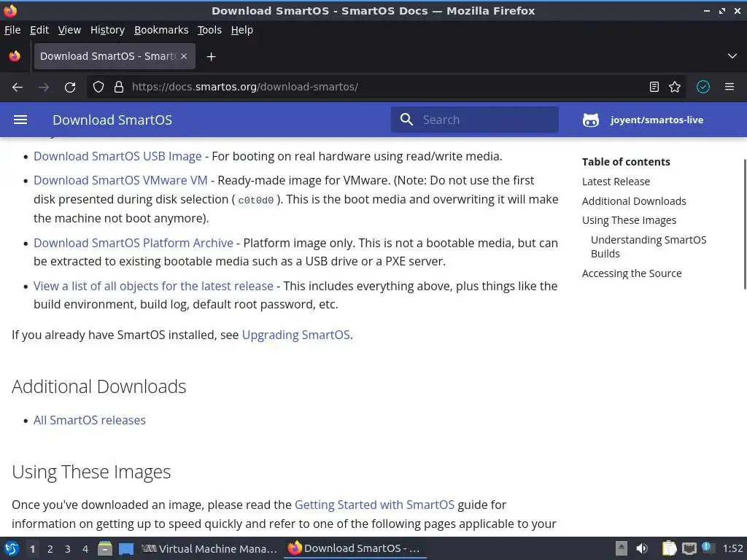Screen dimensions: 747x560
Task: Jump to Accessing the Source section
Action: 632,273
